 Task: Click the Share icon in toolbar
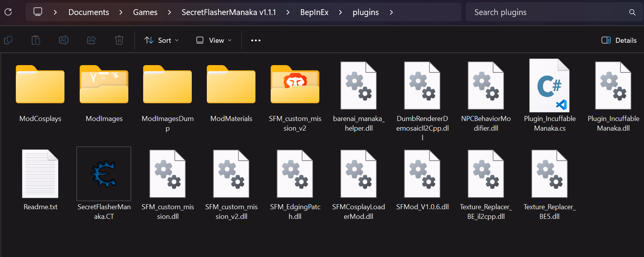[x=91, y=40]
